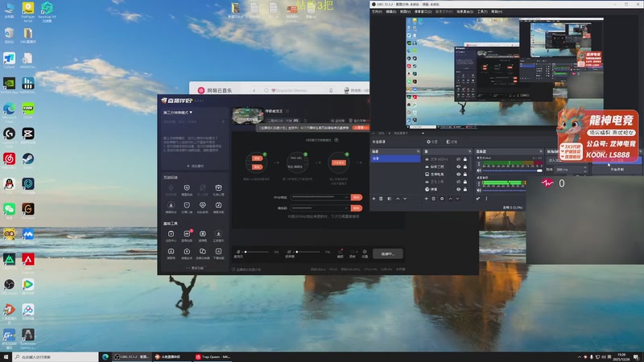Click the microphone icon in 网易云音乐 search bar
The image size is (644, 362).
pos(331,90)
